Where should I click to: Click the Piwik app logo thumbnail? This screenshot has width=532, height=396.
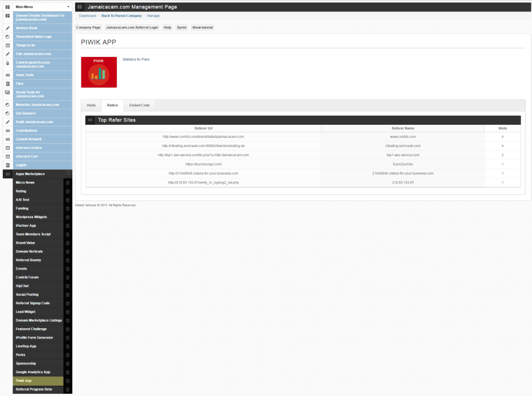click(99, 72)
